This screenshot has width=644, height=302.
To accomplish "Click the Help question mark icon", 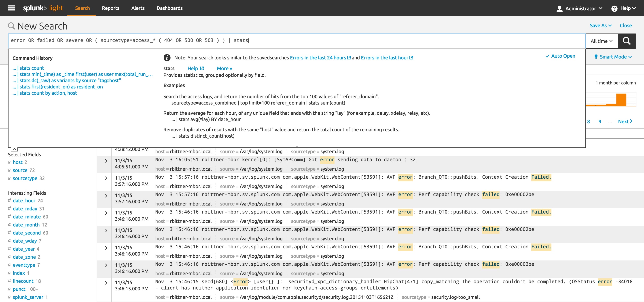I will [615, 8].
